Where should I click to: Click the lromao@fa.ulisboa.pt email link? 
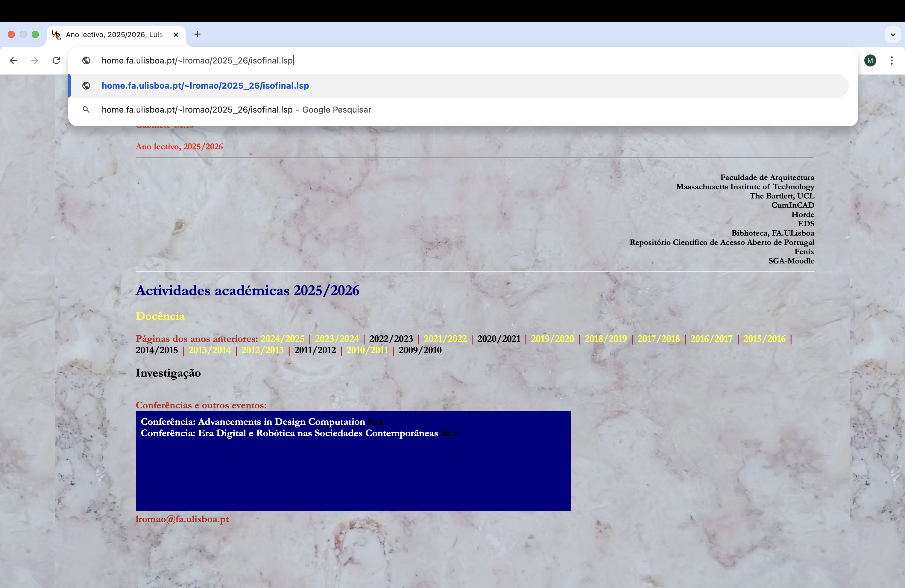point(182,519)
